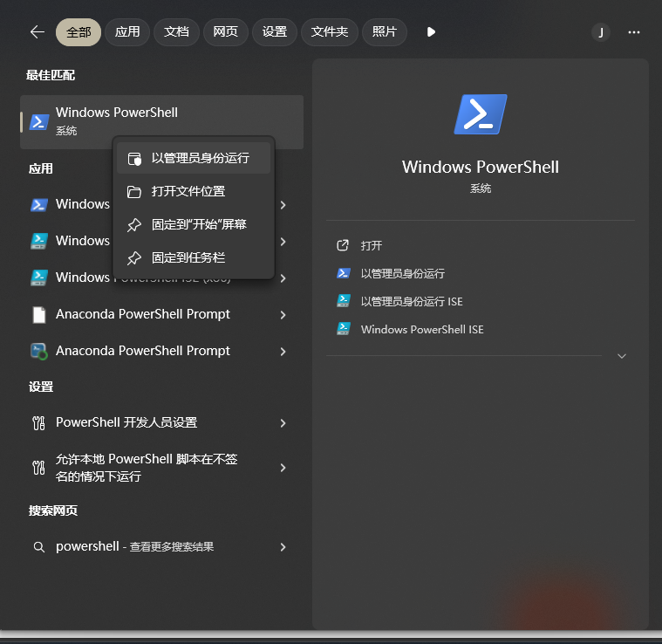Image resolution: width=662 pixels, height=644 pixels.
Task: Choose 打开文件位置 in the context menu
Action: click(194, 191)
